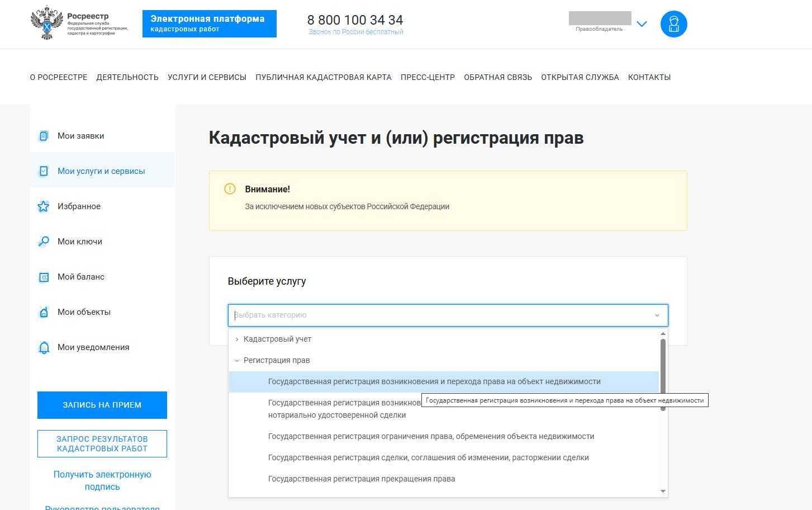Open Мои заявки via its document icon
812x510 pixels.
tap(43, 135)
